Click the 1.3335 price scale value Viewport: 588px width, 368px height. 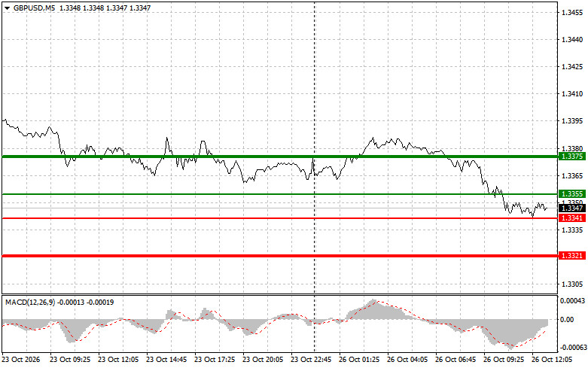pos(572,230)
